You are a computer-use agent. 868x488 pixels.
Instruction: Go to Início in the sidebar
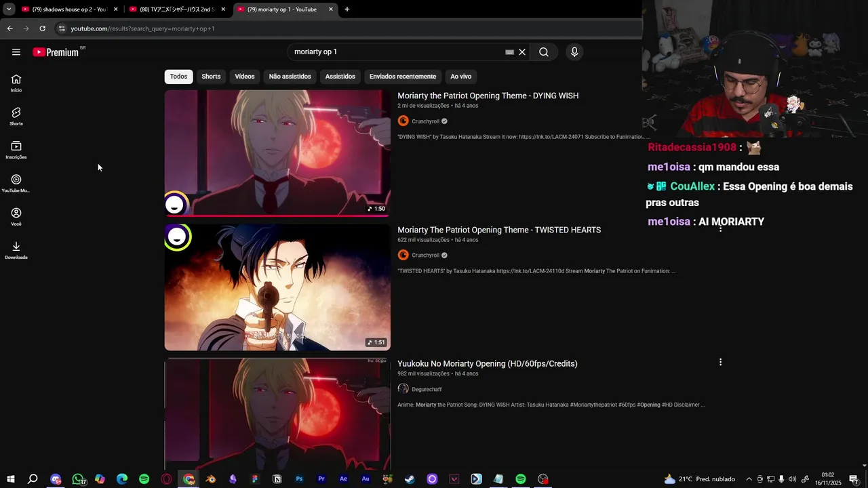(16, 83)
